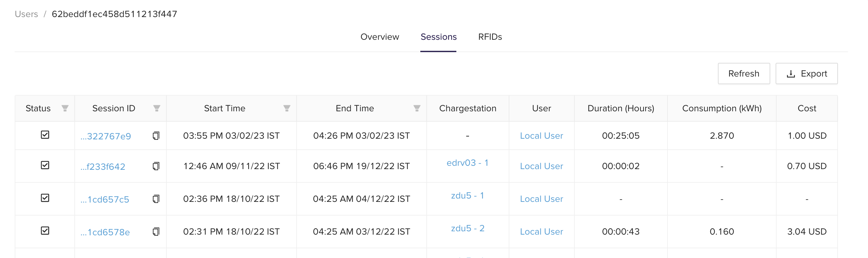Select end time 04:26 PM 03/02/23 IST
868x258 pixels.
pos(361,136)
